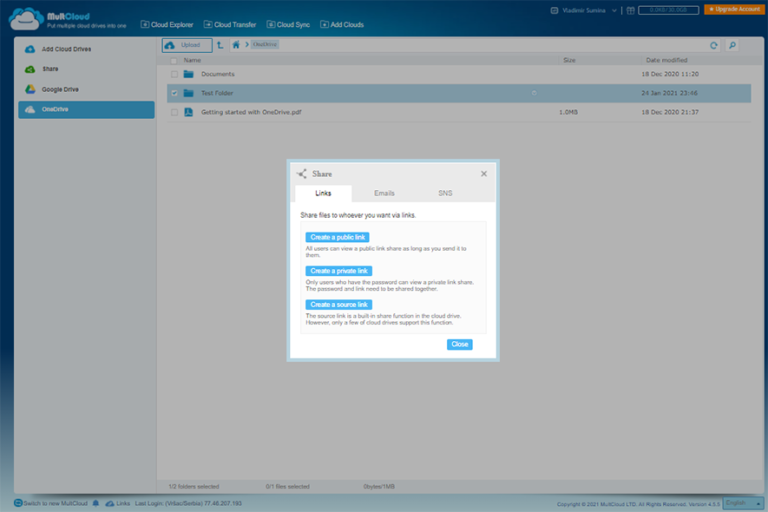Click the traffic usage bar in header
This screenshot has height=512, width=768.
(x=669, y=10)
